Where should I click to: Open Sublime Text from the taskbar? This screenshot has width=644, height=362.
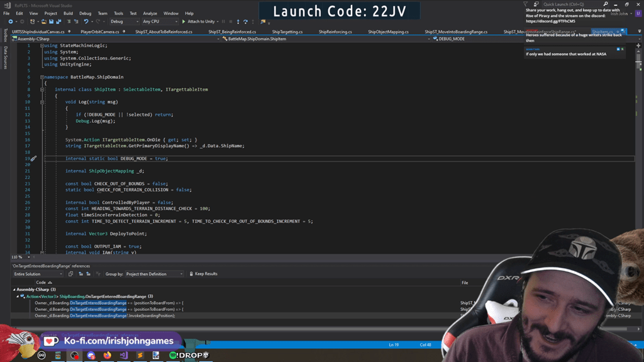[140, 356]
